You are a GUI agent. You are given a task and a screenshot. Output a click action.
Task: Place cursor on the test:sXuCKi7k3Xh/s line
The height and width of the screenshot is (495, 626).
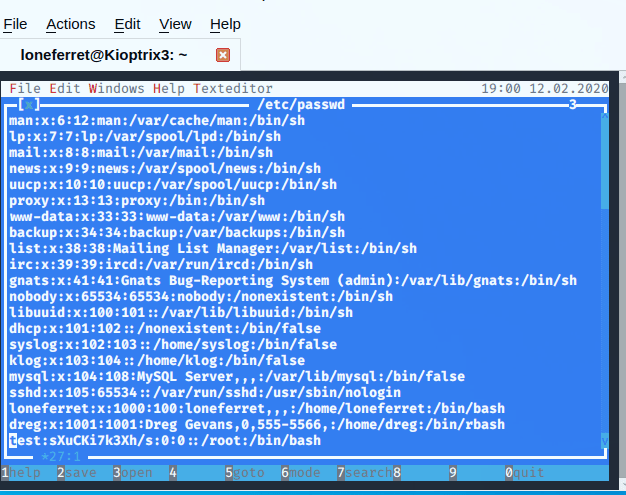click(165, 440)
